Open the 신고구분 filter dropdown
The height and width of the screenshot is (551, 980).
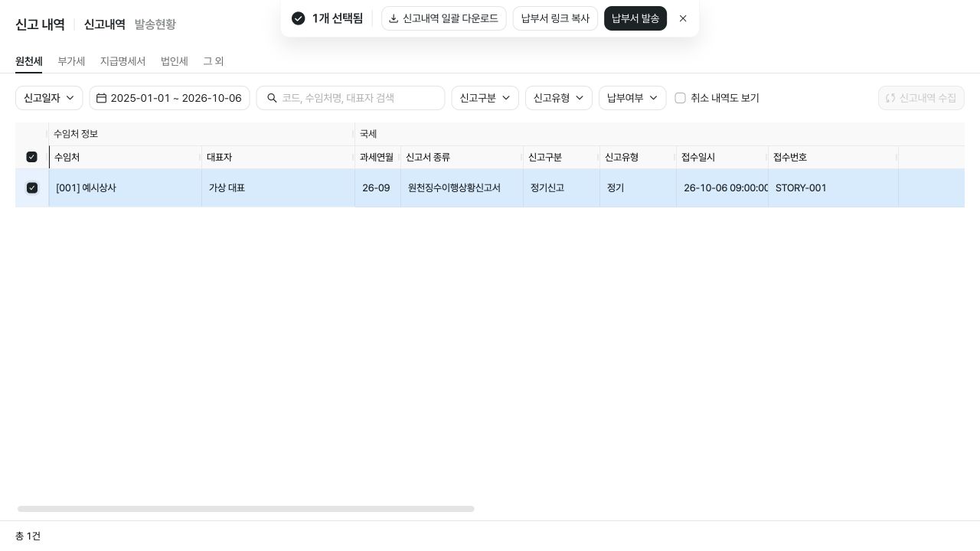[x=485, y=98]
